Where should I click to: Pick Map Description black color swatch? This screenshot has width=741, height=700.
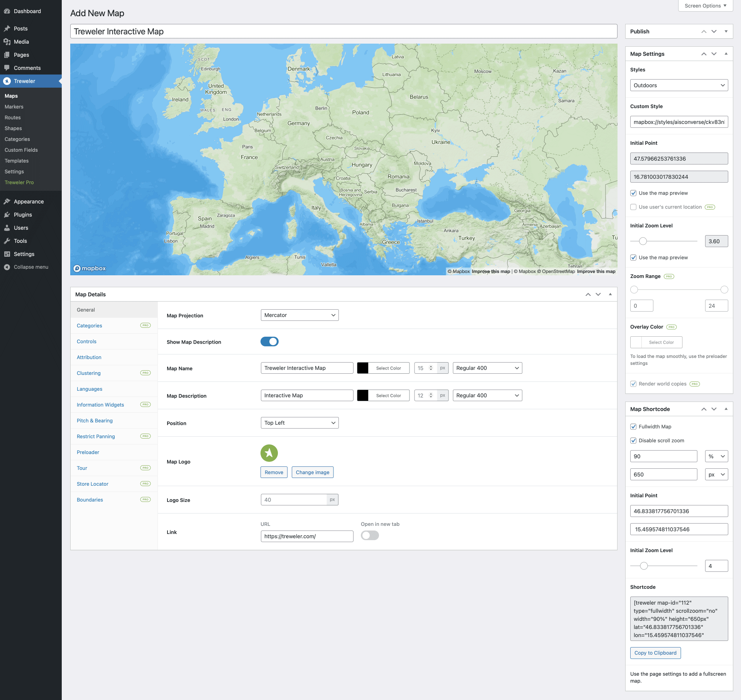[x=363, y=395]
